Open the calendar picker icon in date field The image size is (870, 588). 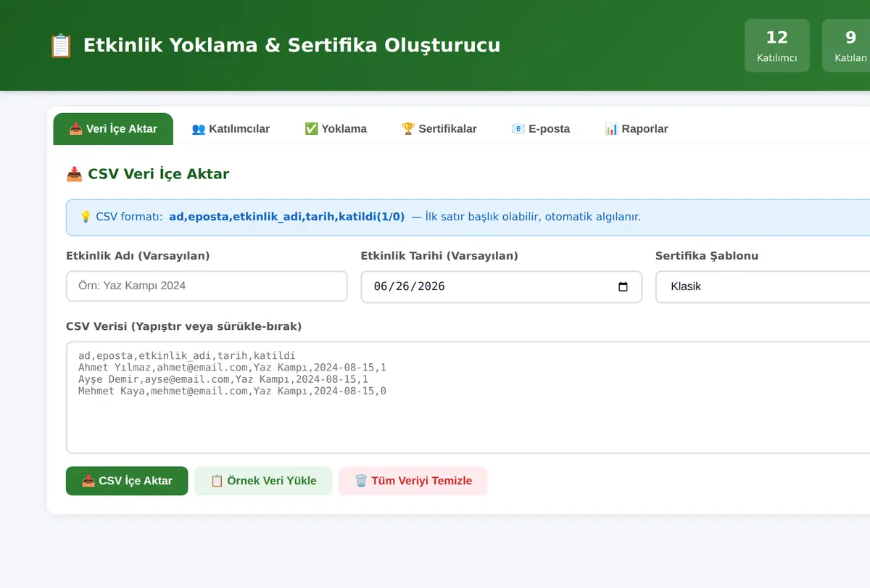click(x=623, y=286)
